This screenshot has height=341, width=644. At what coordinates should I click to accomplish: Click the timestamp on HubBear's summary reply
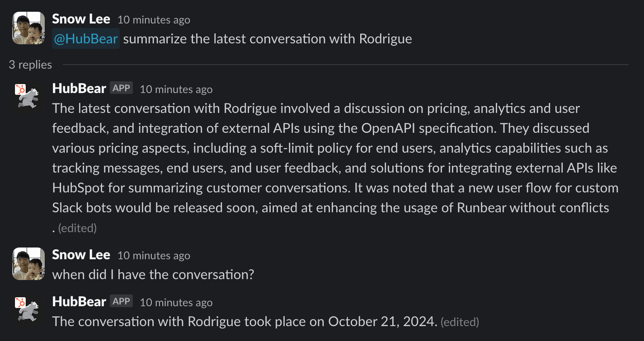point(176,89)
